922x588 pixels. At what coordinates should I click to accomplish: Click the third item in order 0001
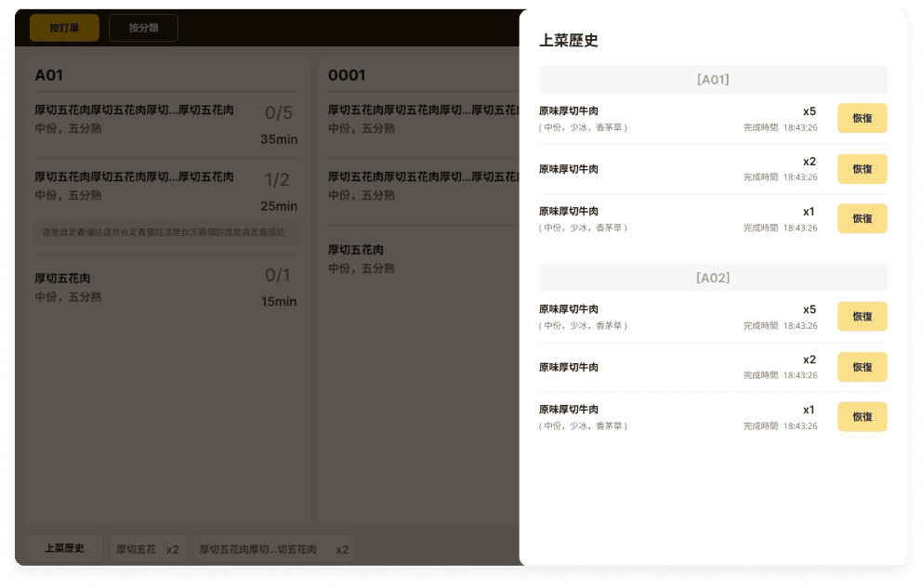pyautogui.click(x=418, y=258)
